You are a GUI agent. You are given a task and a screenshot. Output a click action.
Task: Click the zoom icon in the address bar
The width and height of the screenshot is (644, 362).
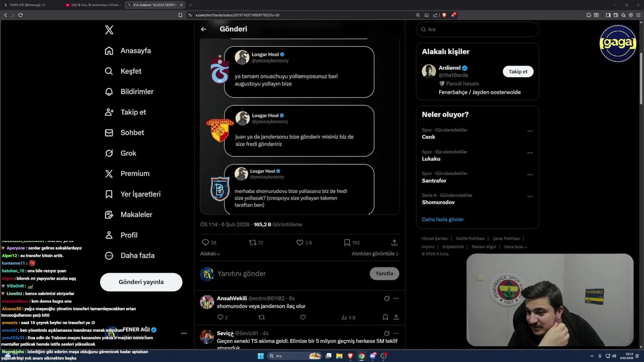pyautogui.click(x=418, y=15)
